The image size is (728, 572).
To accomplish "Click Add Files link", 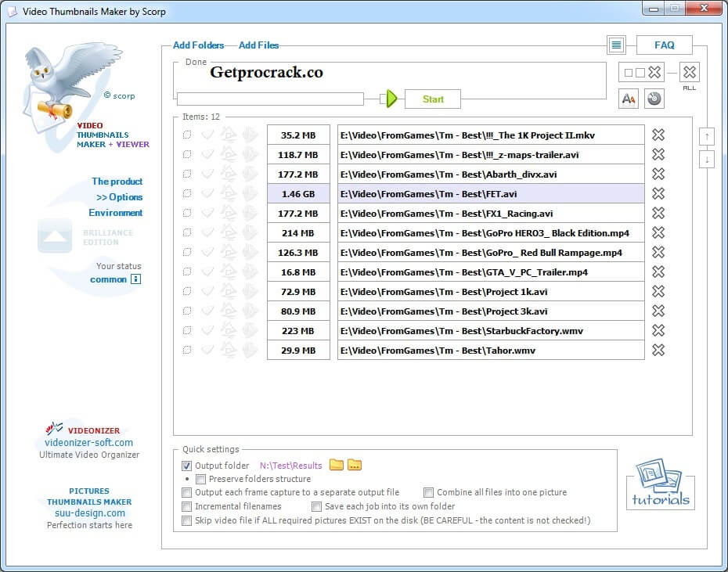I will tap(258, 45).
